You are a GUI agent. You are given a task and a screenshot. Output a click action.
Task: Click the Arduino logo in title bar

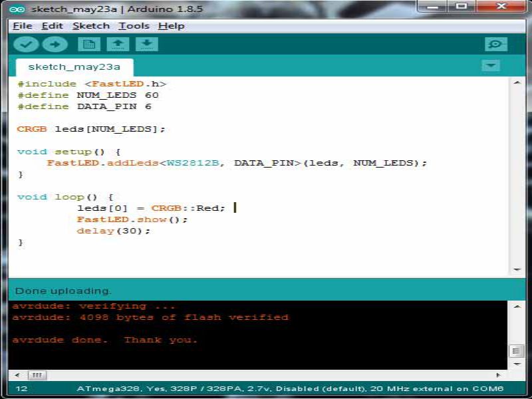17,9
